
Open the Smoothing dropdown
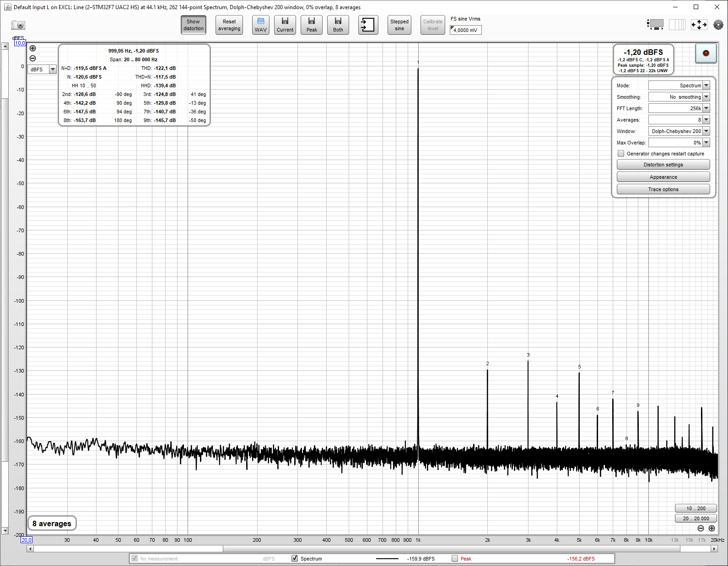(x=679, y=97)
